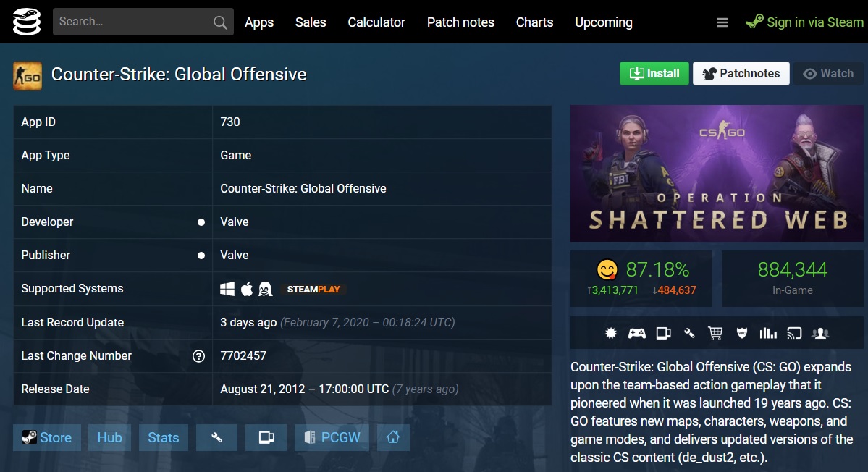Click Last Change Number help icon
Image resolution: width=868 pixels, height=472 pixels.
[x=198, y=356]
